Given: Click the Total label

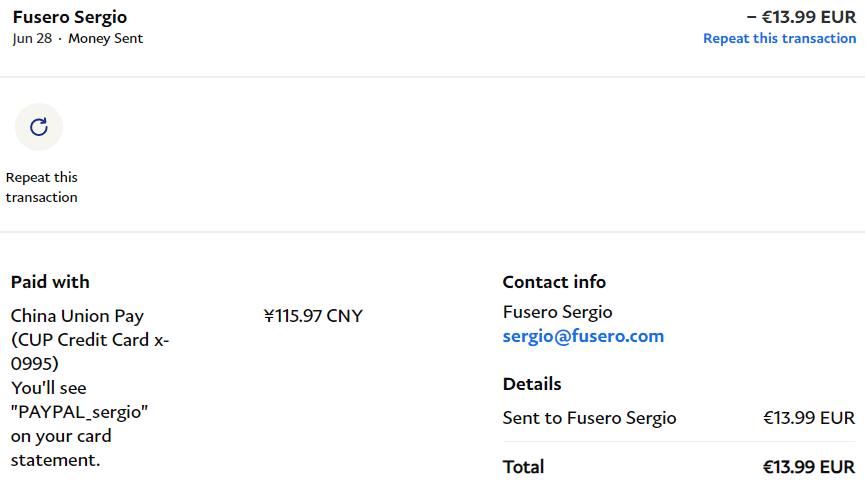Looking at the screenshot, I should (523, 467).
